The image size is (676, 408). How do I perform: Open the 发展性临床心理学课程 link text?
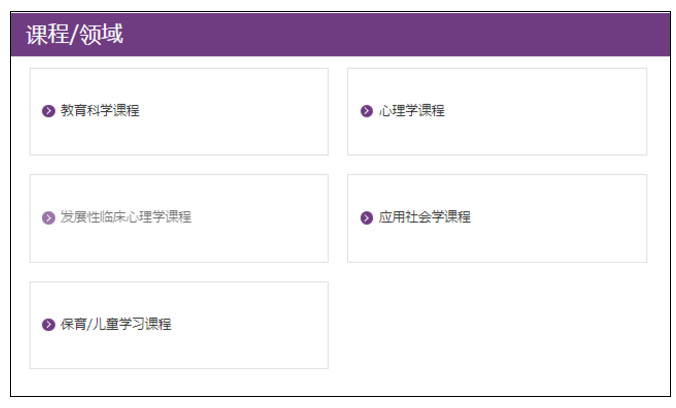point(125,217)
